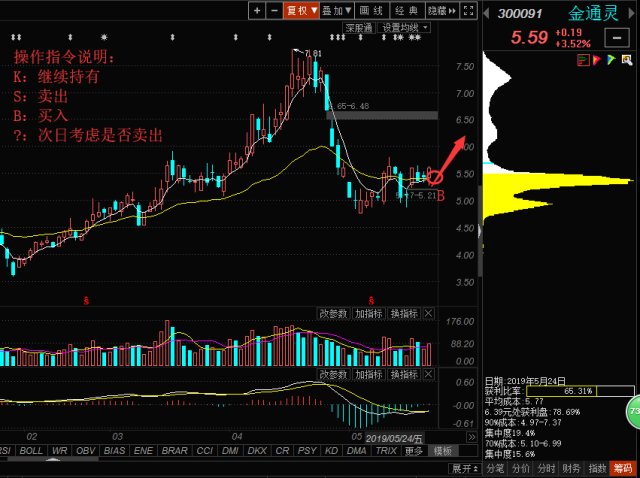Open the 叠加 overlay dropdown
640x478 pixels.
pyautogui.click(x=337, y=11)
